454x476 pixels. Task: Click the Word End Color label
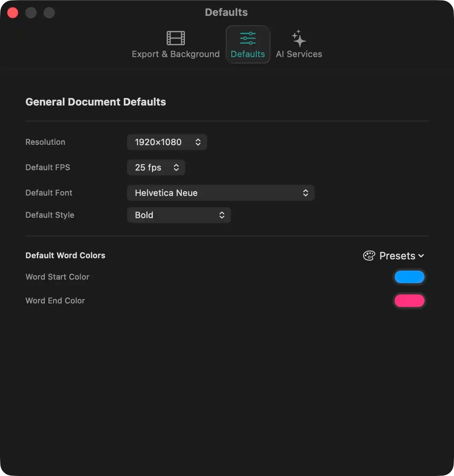pos(55,301)
